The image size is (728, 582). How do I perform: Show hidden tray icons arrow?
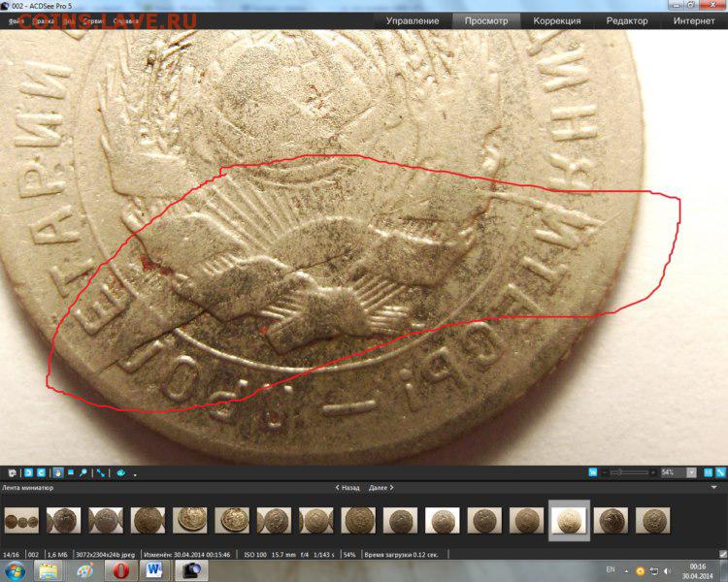tap(626, 571)
